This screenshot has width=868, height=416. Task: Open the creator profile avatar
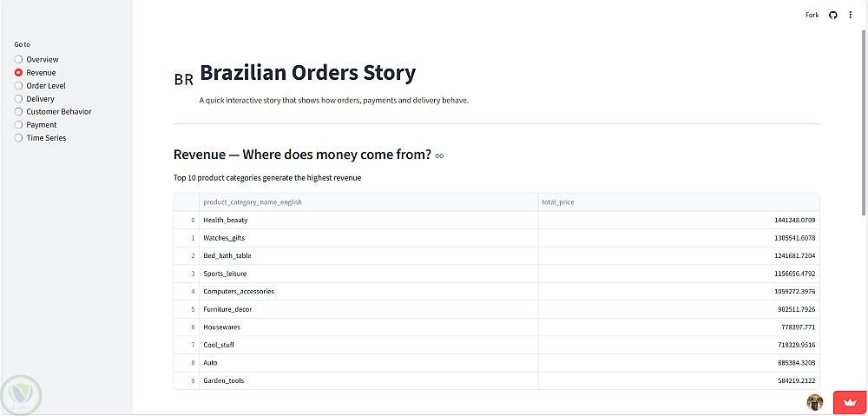click(x=815, y=402)
